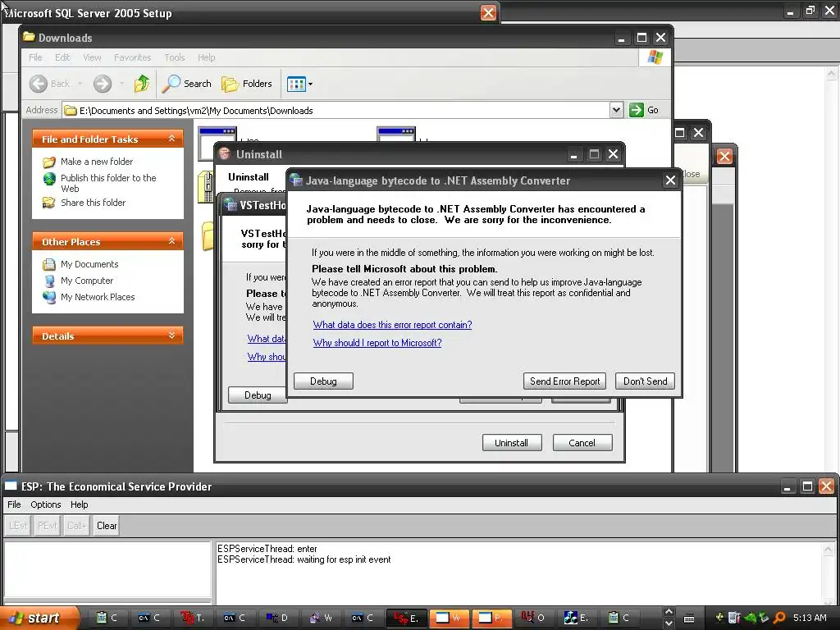Click the Uninstall button
Image resolution: width=840 pixels, height=630 pixels.
click(512, 442)
